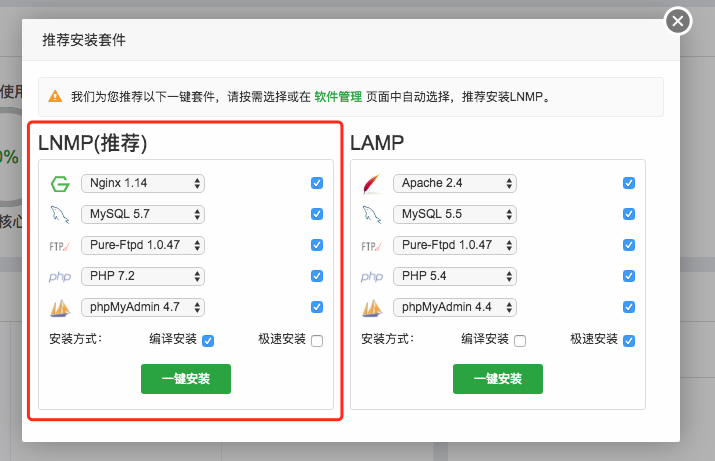
Task: Open the phpMyAdmin 4.7 dropdown
Action: coord(143,307)
